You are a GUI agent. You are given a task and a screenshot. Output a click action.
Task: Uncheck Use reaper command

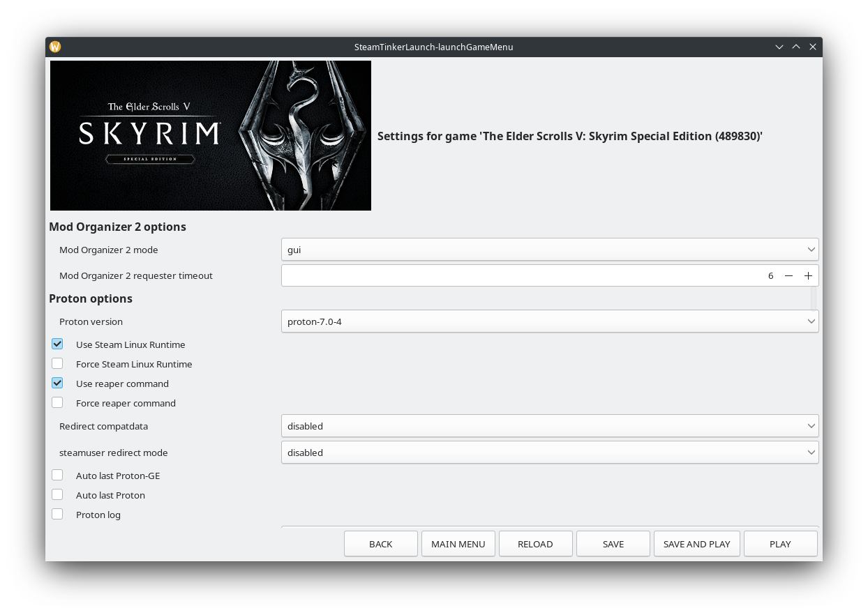(57, 383)
